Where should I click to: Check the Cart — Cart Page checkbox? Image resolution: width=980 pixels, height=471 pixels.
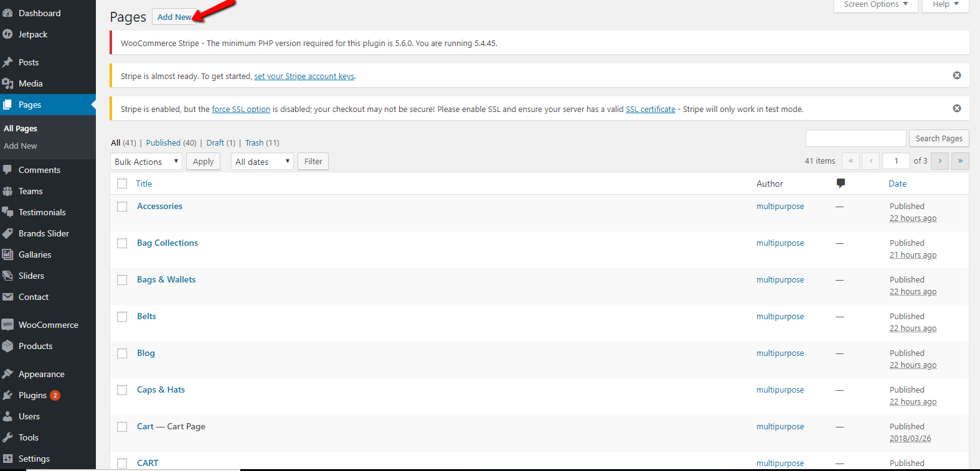click(122, 427)
